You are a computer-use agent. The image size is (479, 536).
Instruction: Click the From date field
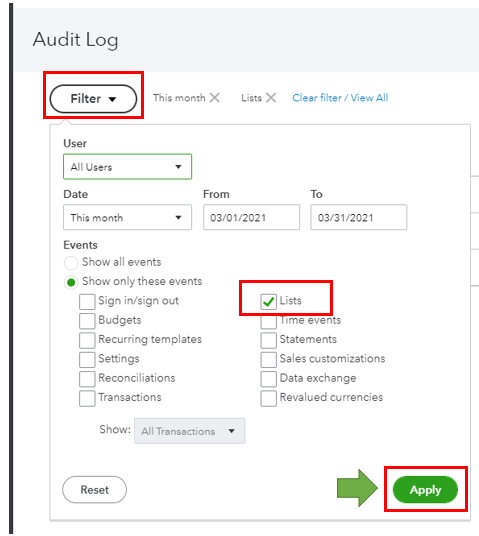click(251, 217)
